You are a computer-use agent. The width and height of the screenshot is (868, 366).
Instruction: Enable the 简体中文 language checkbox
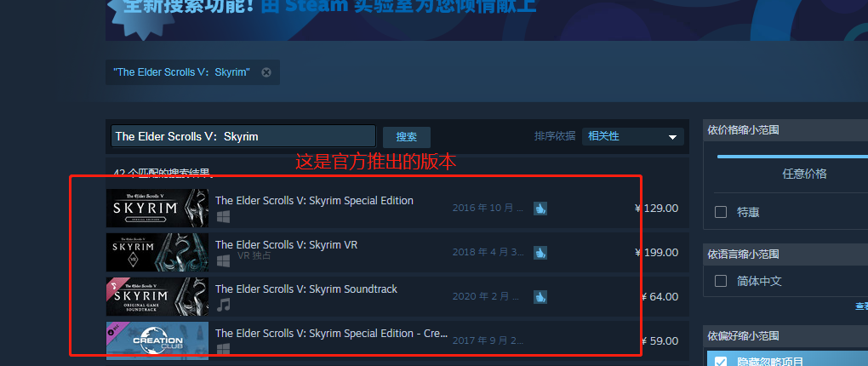coord(721,281)
